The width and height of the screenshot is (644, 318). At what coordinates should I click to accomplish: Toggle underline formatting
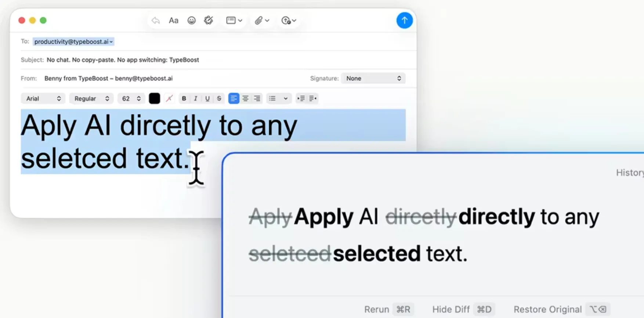tap(207, 98)
